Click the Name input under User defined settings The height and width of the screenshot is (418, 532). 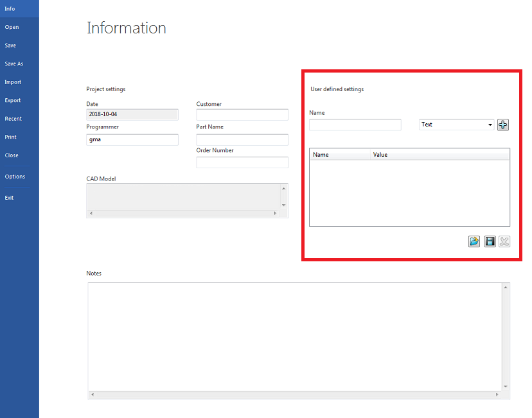[x=355, y=124]
